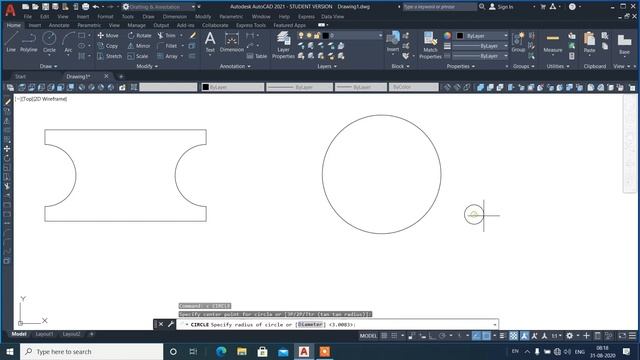This screenshot has width=640, height=360.
Task: Activate the Array command
Action: (x=168, y=56)
